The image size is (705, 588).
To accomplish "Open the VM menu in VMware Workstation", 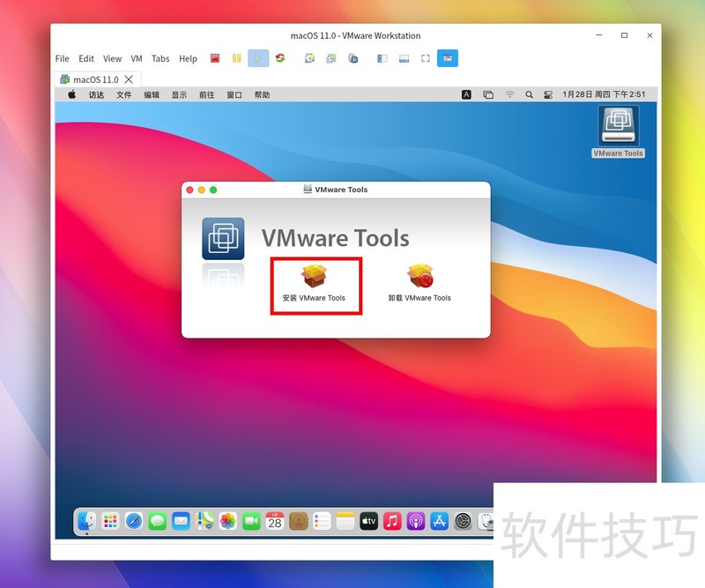I will [x=136, y=58].
